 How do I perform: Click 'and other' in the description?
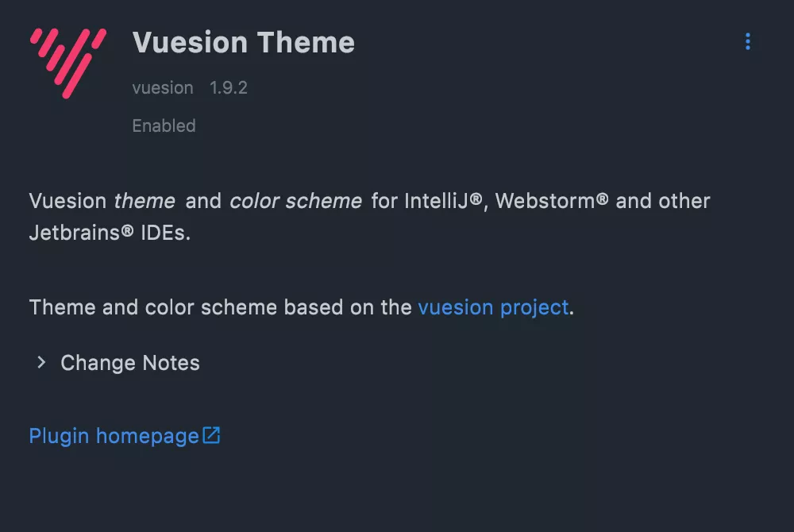(x=663, y=201)
